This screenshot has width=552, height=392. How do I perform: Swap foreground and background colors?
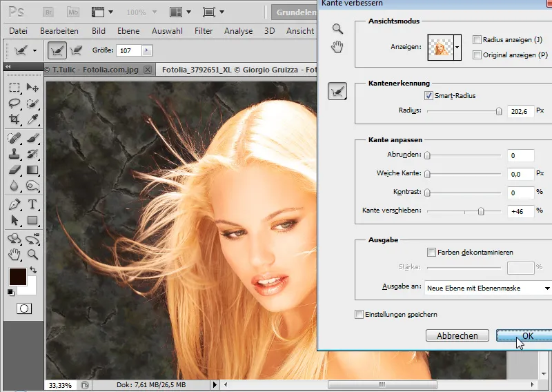33,270
